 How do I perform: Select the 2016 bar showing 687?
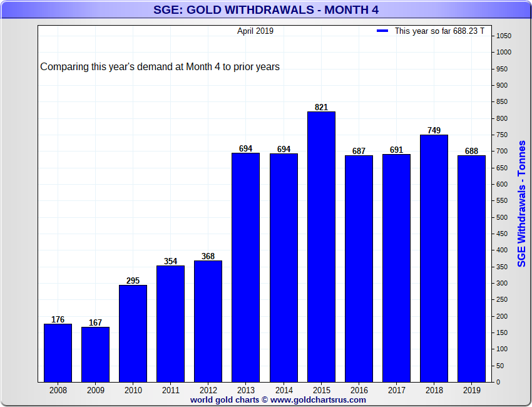[x=359, y=269]
